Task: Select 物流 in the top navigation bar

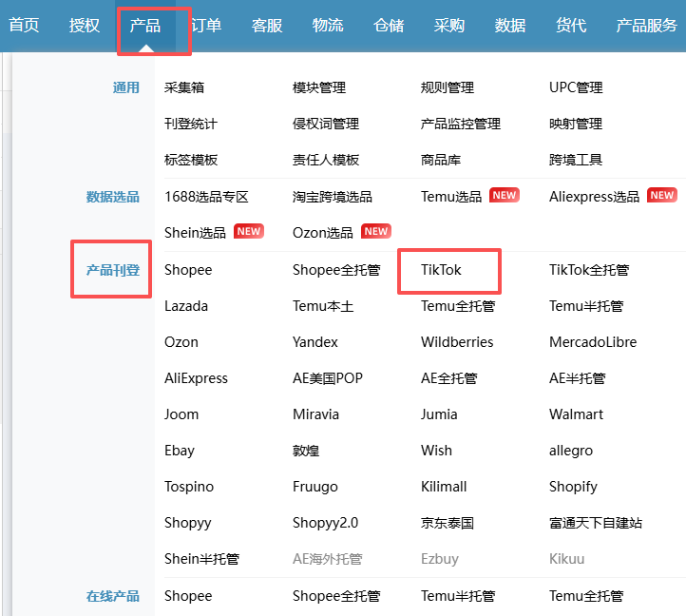Action: click(328, 26)
